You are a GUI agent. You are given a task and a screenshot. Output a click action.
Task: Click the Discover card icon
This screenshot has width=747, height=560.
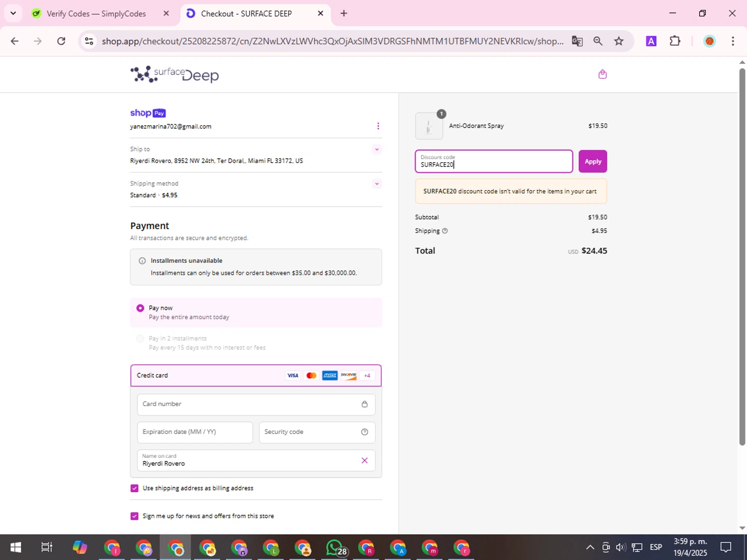coord(349,375)
